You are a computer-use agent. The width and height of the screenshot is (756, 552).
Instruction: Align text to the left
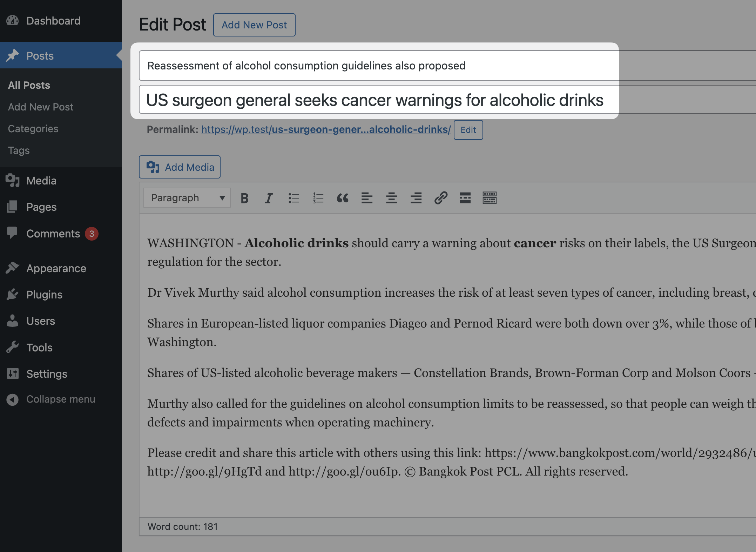[x=367, y=198]
